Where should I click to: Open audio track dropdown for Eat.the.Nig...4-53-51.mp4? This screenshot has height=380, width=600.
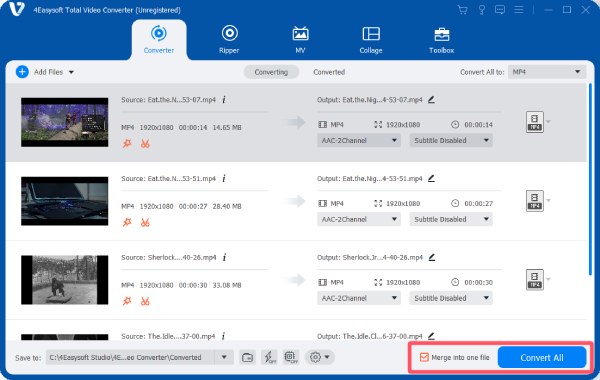click(x=359, y=219)
